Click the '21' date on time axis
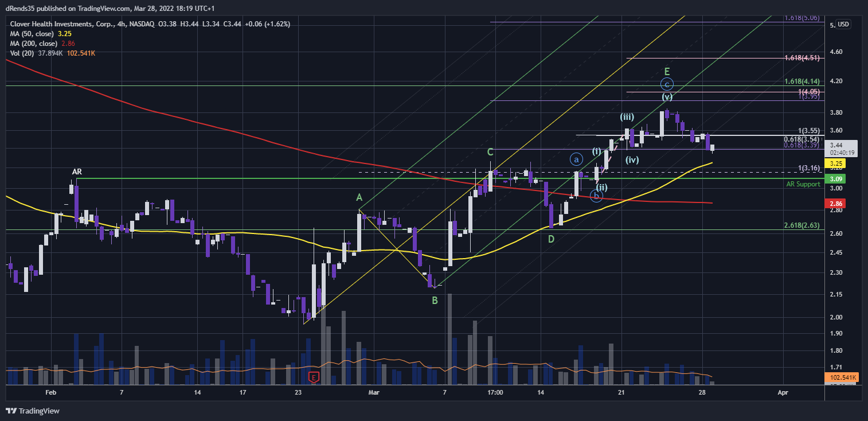The height and width of the screenshot is (421, 868). point(621,392)
